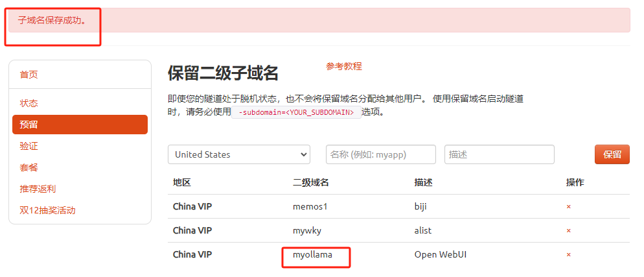Click the myollama subdomain cell
The height and width of the screenshot is (277, 644).
click(312, 255)
